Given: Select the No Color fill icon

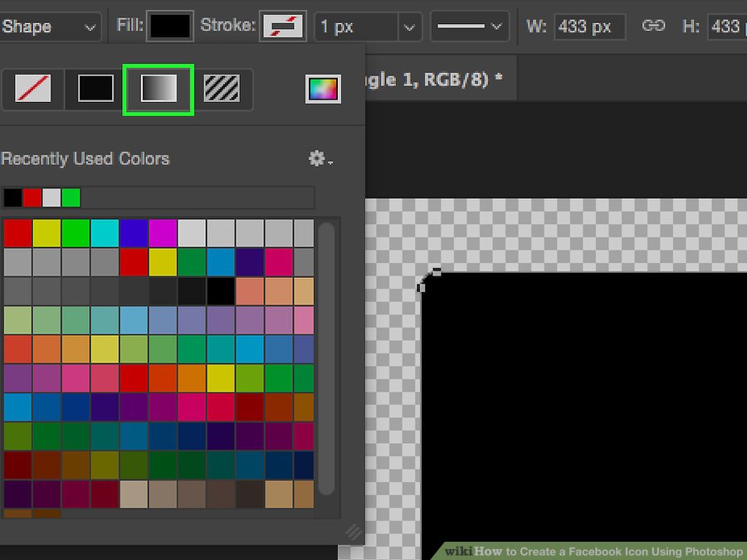Looking at the screenshot, I should [32, 88].
